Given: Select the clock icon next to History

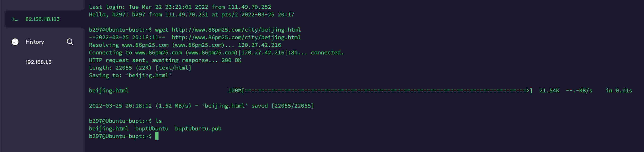Looking at the screenshot, I should pyautogui.click(x=15, y=42).
